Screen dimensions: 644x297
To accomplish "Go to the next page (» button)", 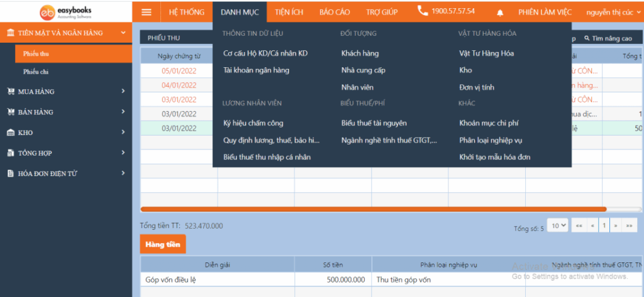I will click(616, 225).
